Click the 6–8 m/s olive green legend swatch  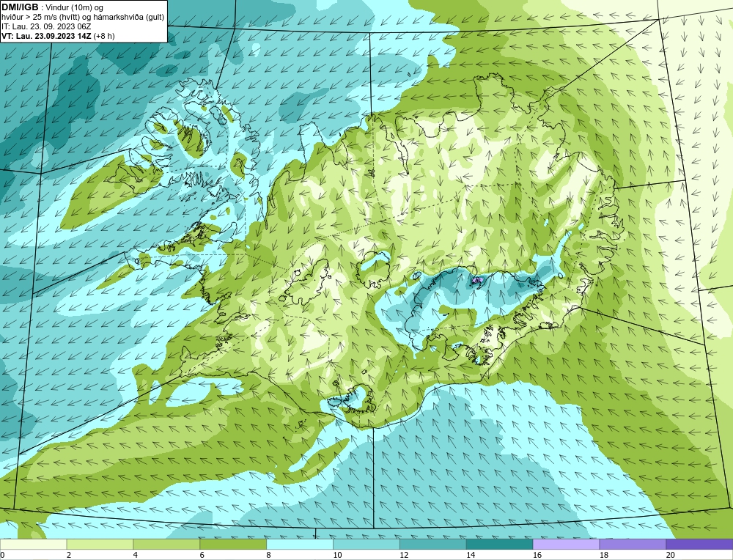[x=233, y=544]
